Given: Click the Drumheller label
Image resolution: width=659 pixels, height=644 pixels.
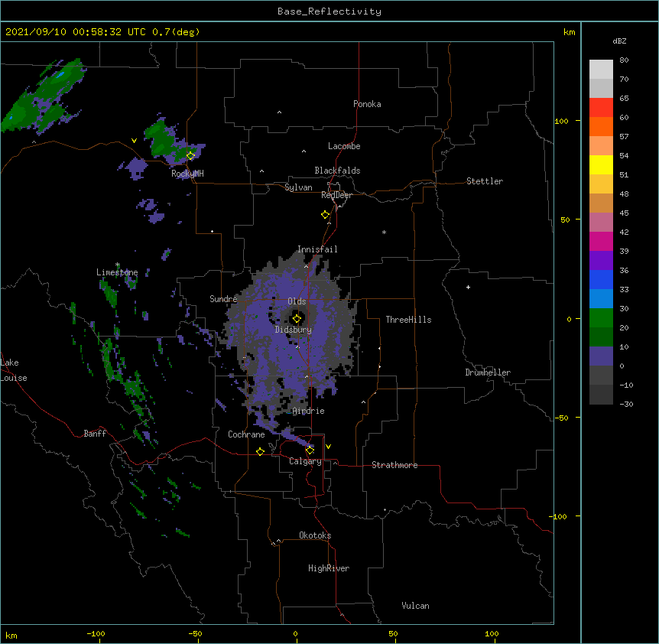Looking at the screenshot, I should (488, 372).
